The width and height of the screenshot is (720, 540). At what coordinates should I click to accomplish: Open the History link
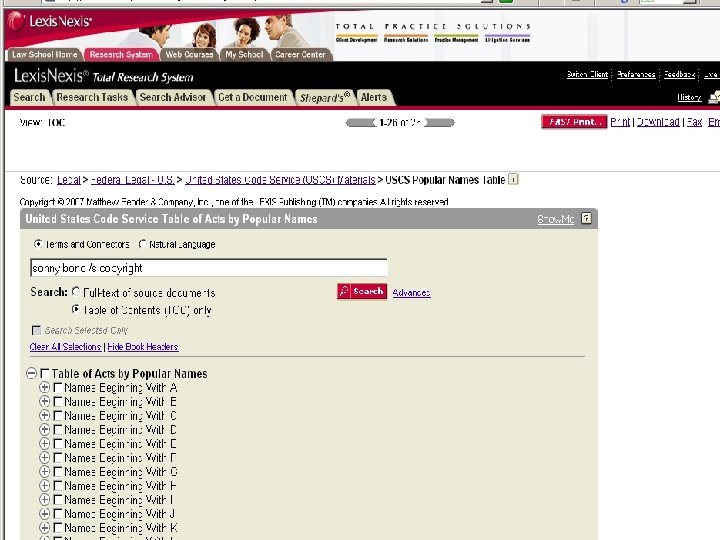[x=689, y=97]
